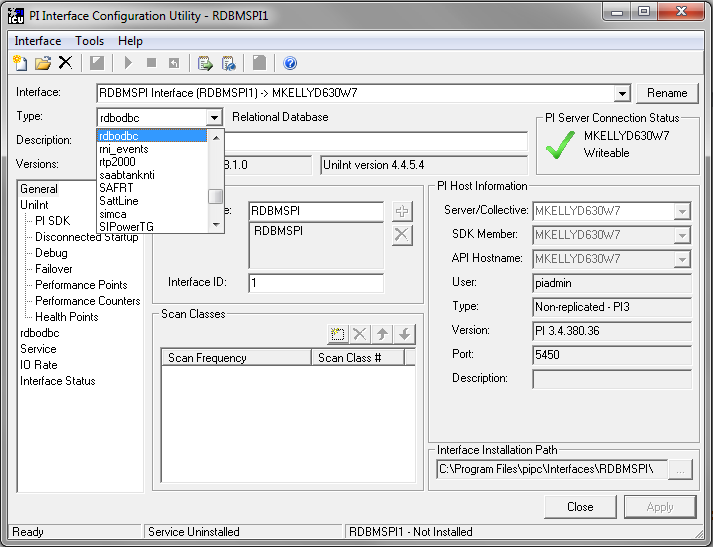This screenshot has height=547, width=713.
Task: Click the Rename button
Action: (667, 93)
